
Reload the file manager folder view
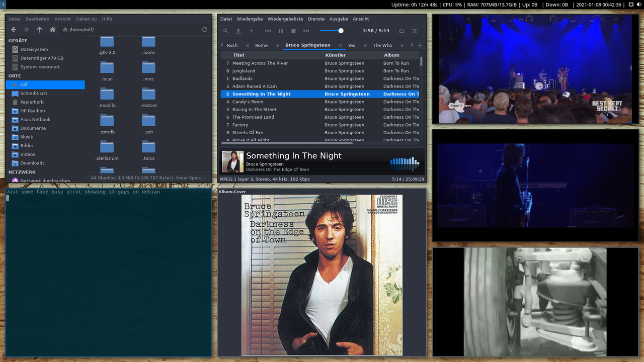click(x=205, y=30)
